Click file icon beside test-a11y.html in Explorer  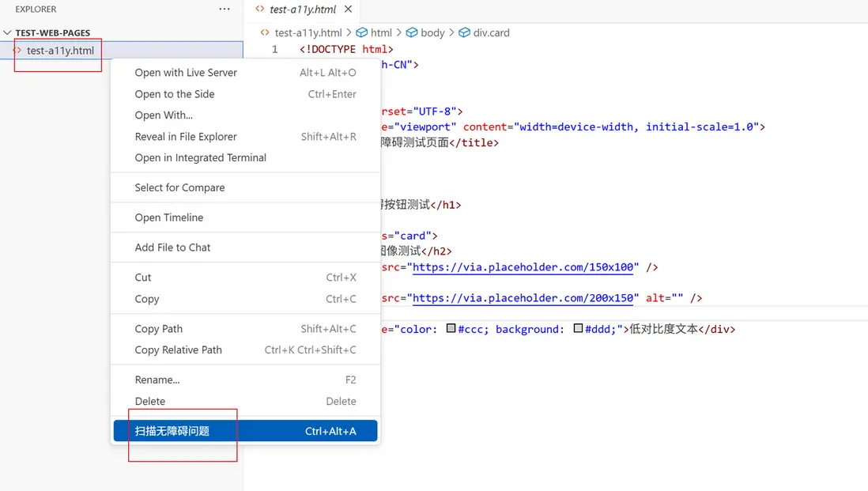[x=17, y=51]
